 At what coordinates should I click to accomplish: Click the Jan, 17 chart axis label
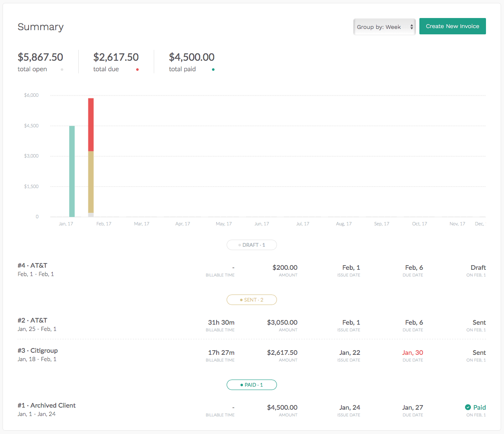coord(66,224)
